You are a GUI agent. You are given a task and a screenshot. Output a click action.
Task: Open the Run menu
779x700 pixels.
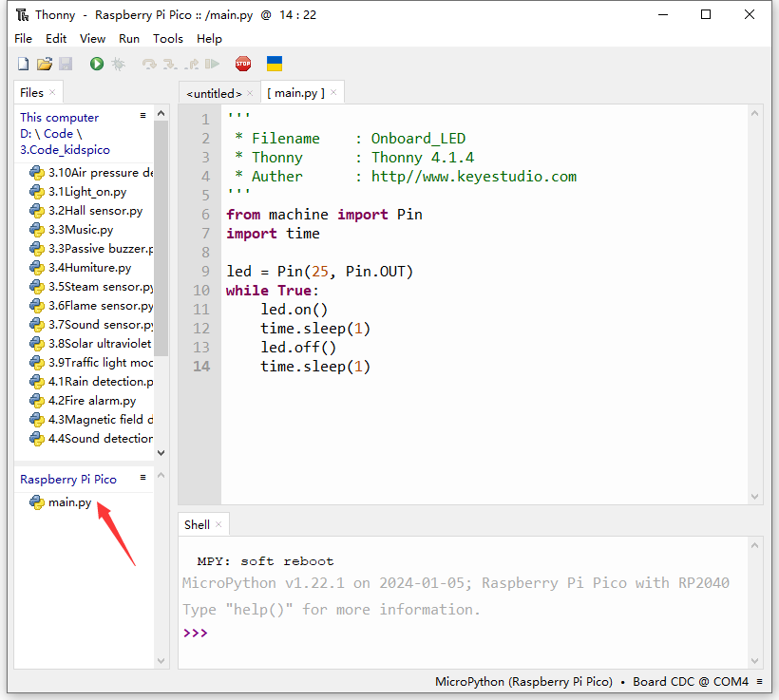pyautogui.click(x=129, y=39)
